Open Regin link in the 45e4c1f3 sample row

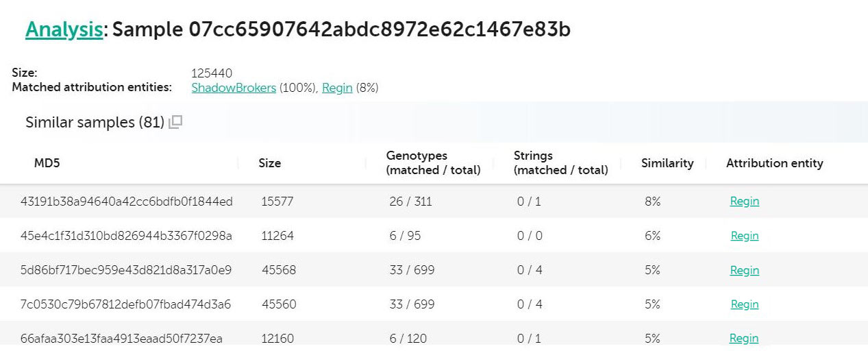tap(744, 236)
